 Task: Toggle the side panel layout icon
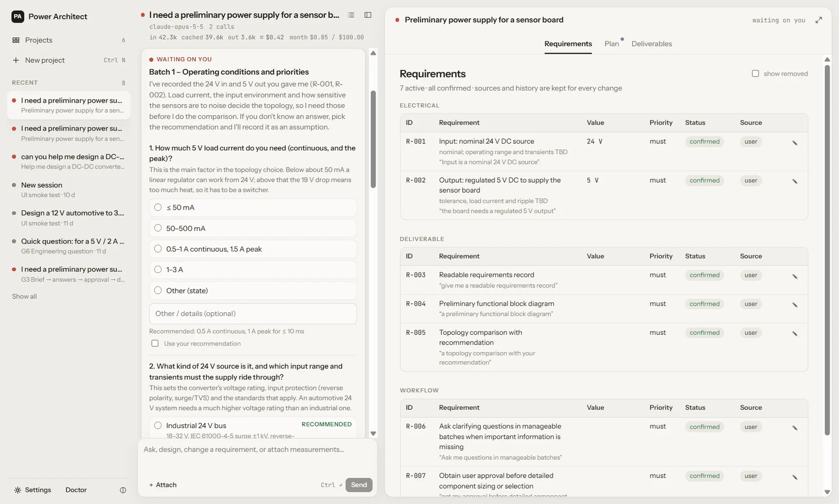[368, 15]
